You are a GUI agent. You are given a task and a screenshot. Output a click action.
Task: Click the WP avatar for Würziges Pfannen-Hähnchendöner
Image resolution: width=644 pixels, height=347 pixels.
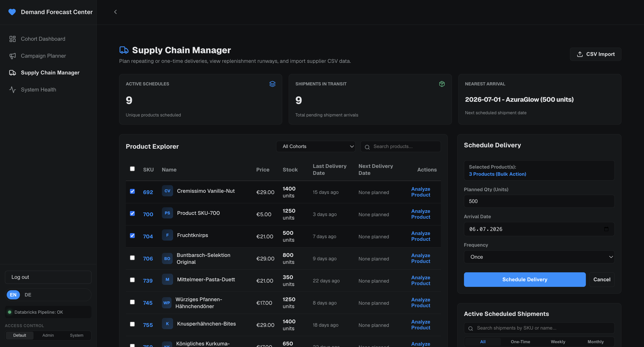coord(167,303)
